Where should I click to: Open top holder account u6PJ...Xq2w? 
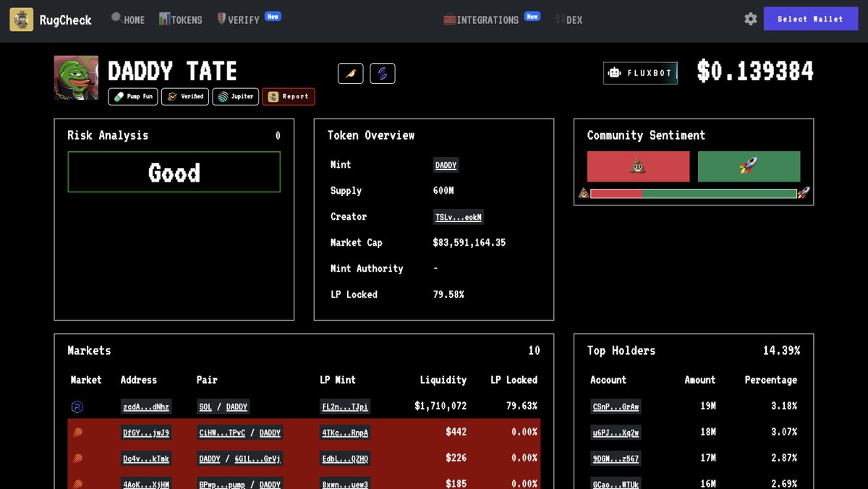tap(616, 433)
